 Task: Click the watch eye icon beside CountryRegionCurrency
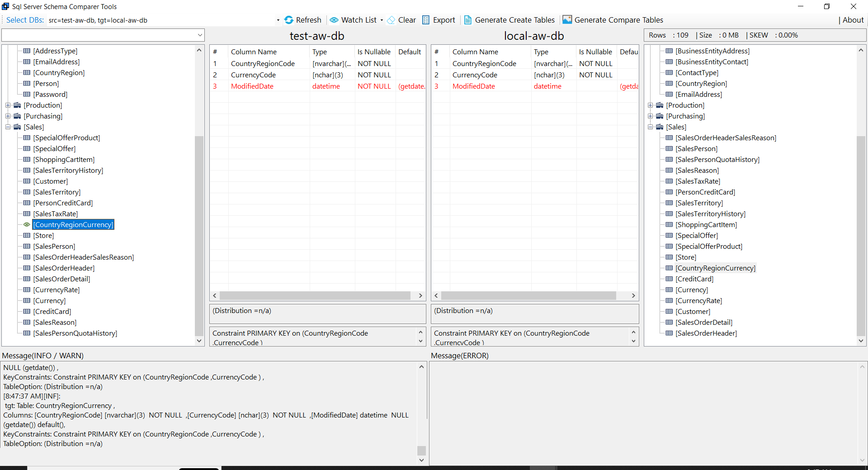click(27, 224)
